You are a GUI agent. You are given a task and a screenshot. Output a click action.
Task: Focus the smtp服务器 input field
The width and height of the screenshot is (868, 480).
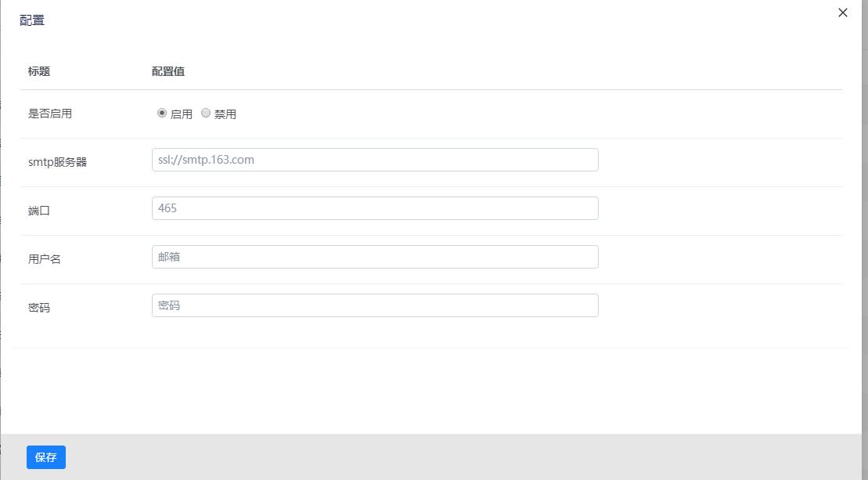pyautogui.click(x=375, y=160)
